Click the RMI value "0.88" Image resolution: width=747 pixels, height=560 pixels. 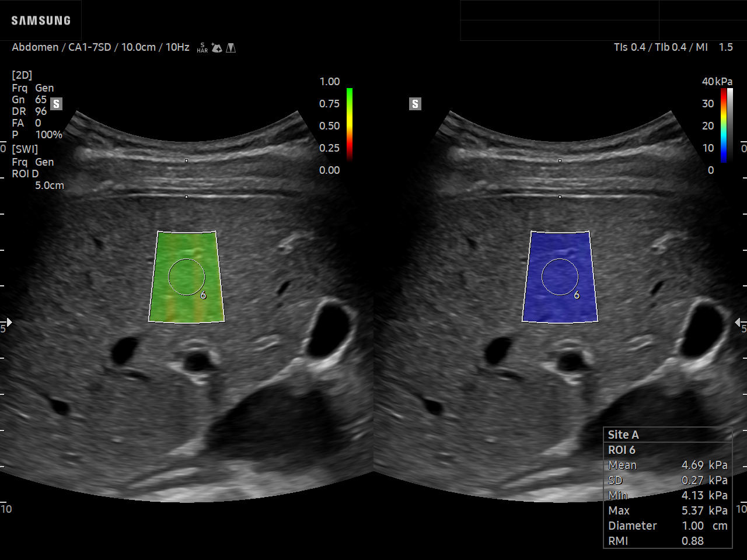693,541
